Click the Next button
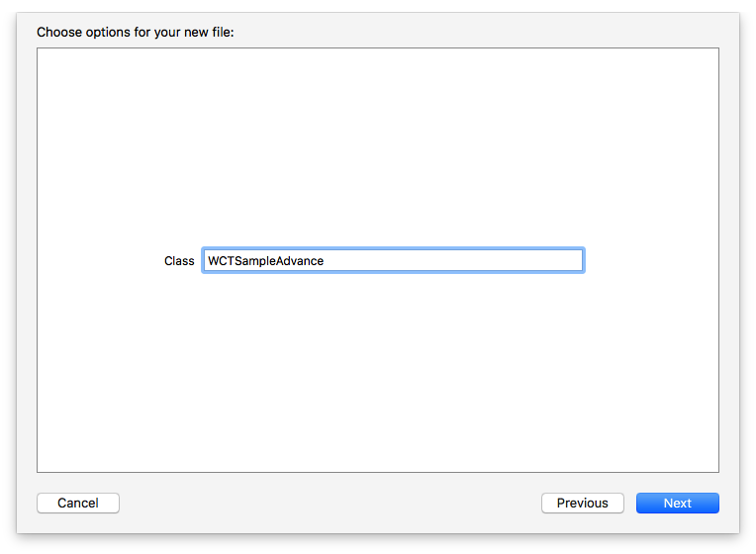 click(x=677, y=503)
